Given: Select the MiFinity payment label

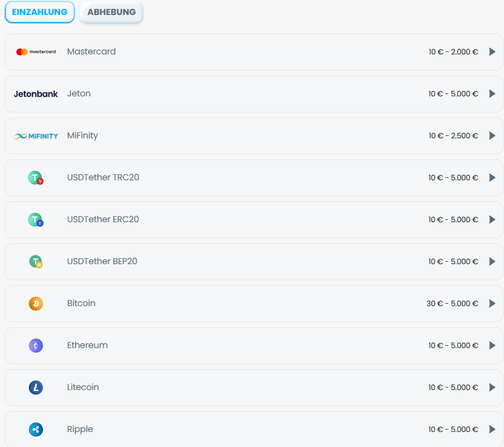Looking at the screenshot, I should tap(83, 136).
